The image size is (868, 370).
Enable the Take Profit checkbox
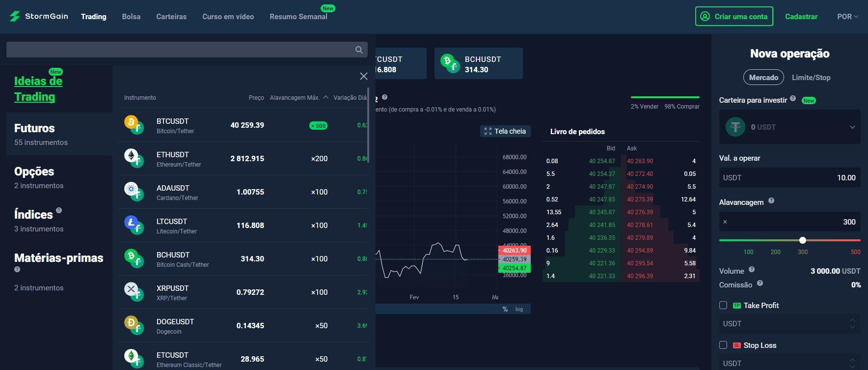pos(723,305)
